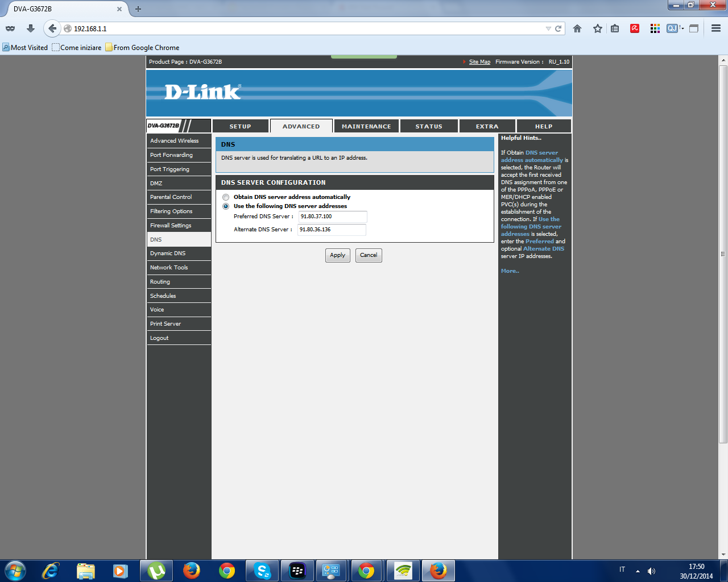The width and height of the screenshot is (728, 582).
Task: Open the Voice sidebar entry
Action: pos(179,309)
